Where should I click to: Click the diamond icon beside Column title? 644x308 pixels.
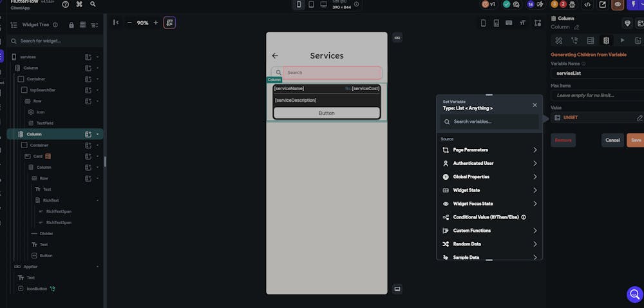click(x=627, y=23)
